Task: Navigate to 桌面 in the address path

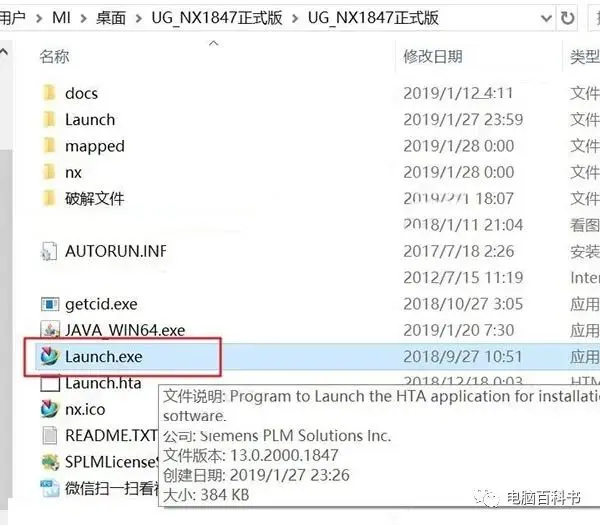Action: click(111, 18)
